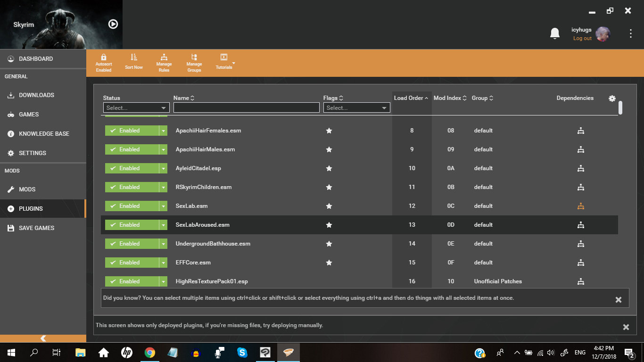Sort by the Load Order column
Screen dimensions: 644x362
411,98
